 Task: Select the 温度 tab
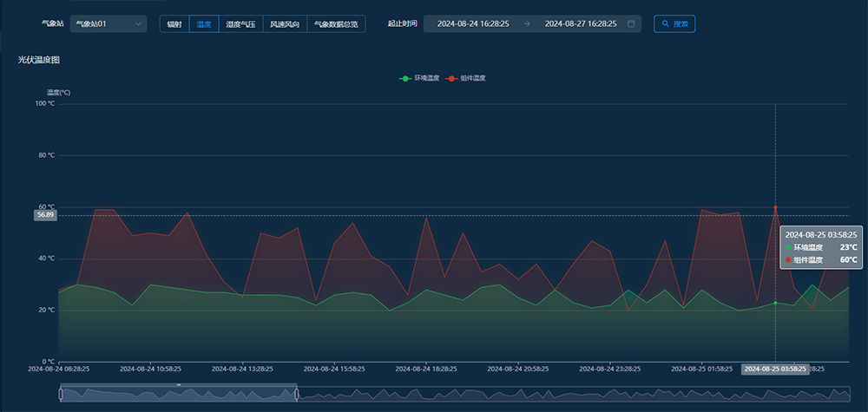point(204,24)
